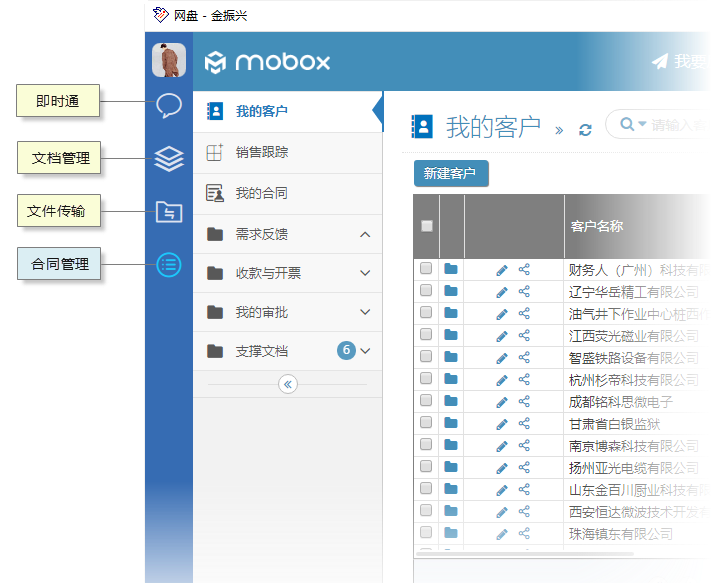Viewport: 719px width, 583px height.
Task: Toggle the select-all checkbox in table header
Action: (427, 226)
